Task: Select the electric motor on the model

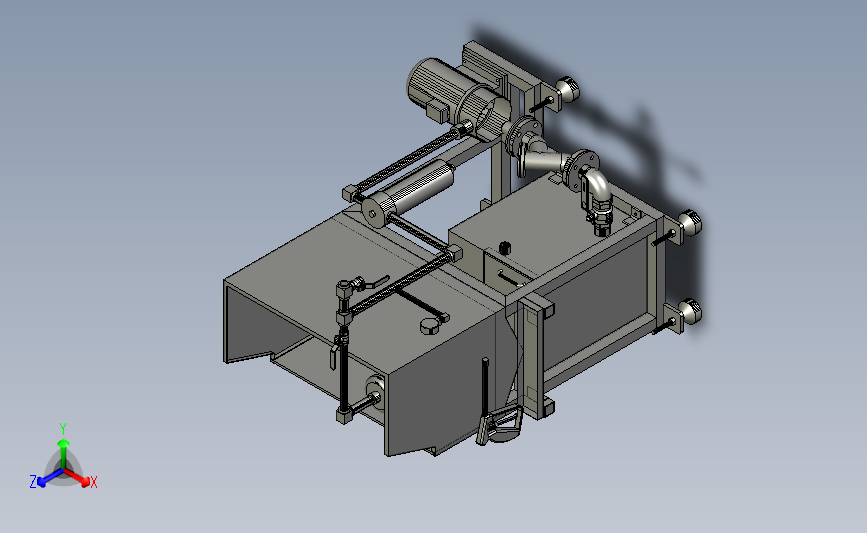Action: 456,100
